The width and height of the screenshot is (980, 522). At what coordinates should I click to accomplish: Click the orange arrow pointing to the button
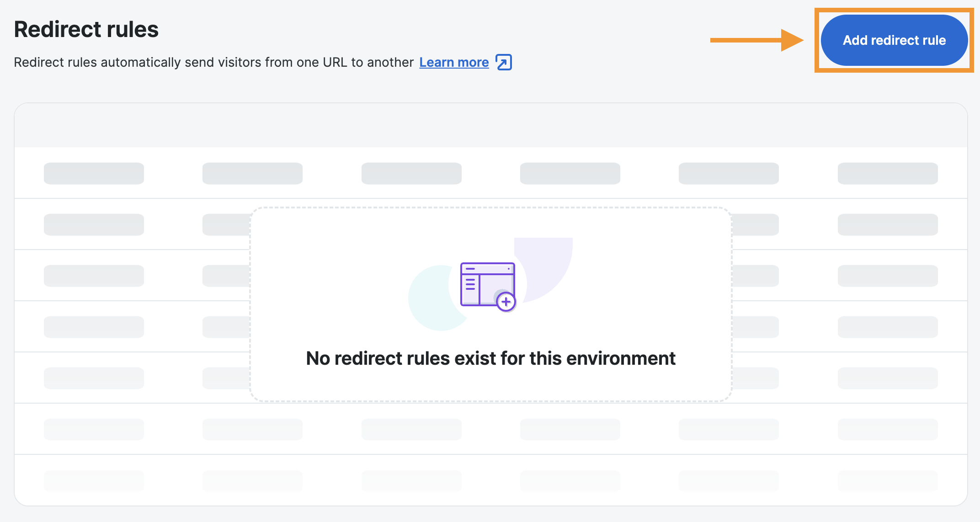coord(756,40)
